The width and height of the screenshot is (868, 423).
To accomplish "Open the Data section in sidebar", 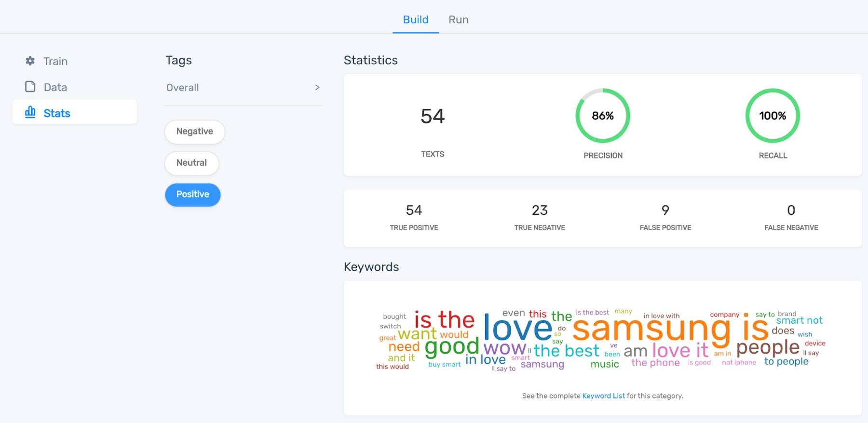I will (55, 87).
